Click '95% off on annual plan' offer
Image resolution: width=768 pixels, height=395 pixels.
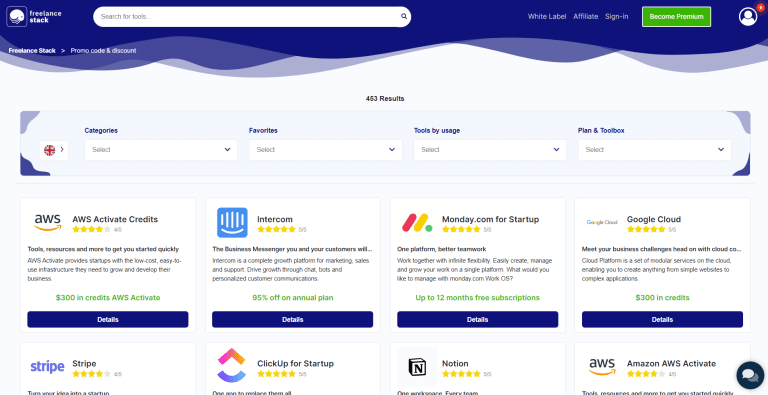[292, 297]
